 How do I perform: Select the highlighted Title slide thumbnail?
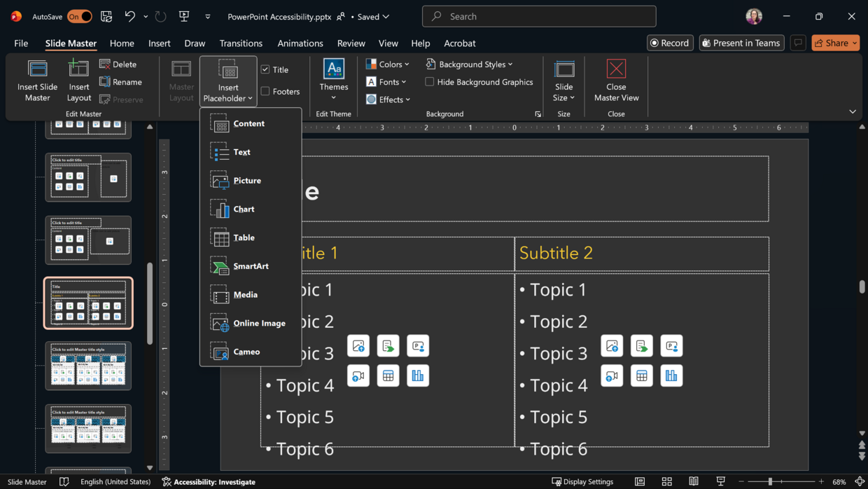pyautogui.click(x=88, y=303)
